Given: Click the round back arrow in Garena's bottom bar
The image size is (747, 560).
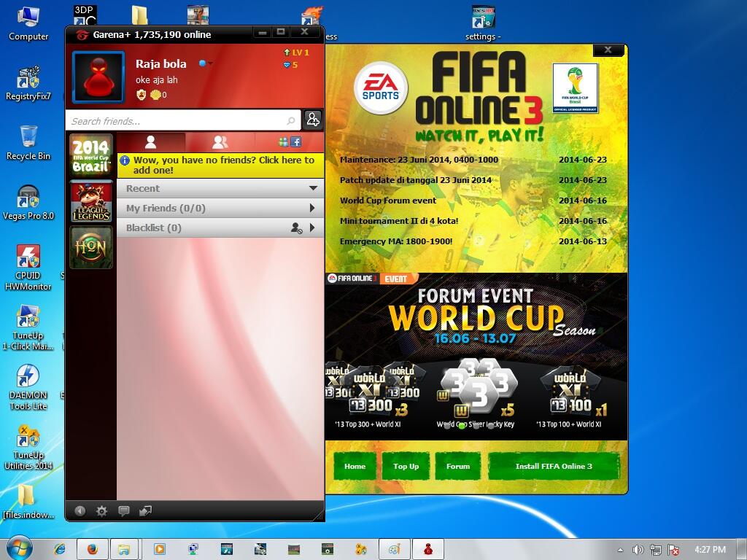Looking at the screenshot, I should [80, 511].
